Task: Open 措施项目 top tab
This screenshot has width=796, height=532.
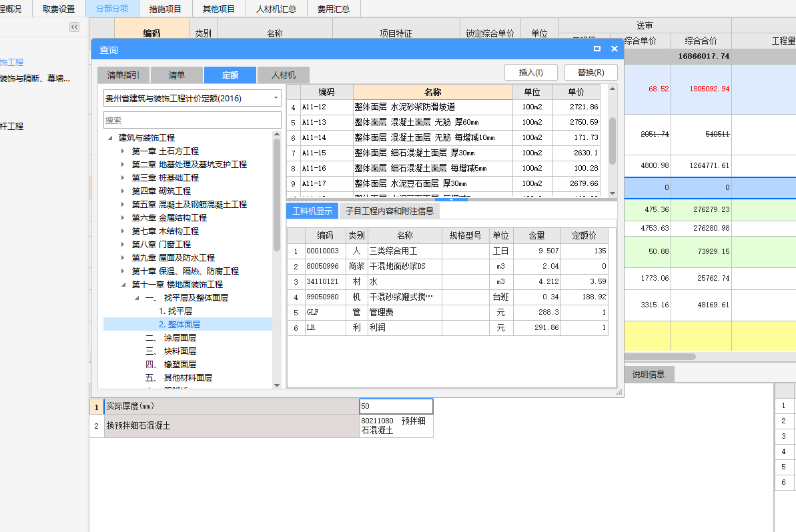Action: click(165, 9)
